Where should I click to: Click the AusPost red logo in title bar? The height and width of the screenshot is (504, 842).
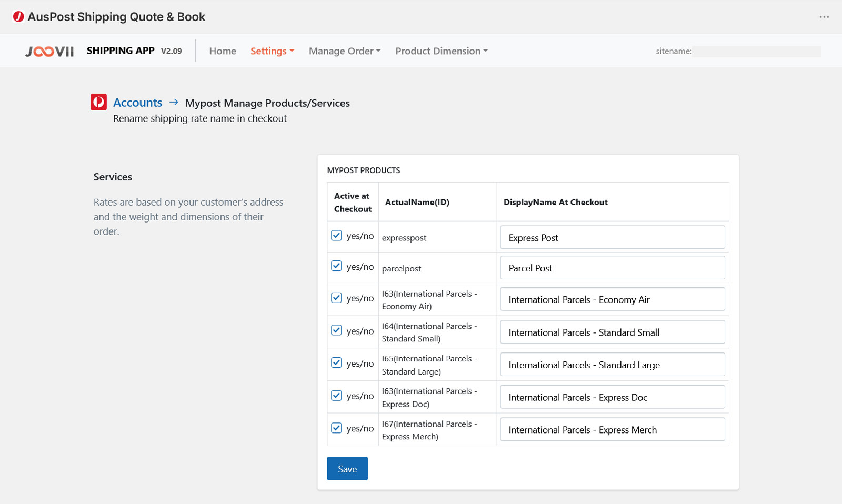(18, 17)
